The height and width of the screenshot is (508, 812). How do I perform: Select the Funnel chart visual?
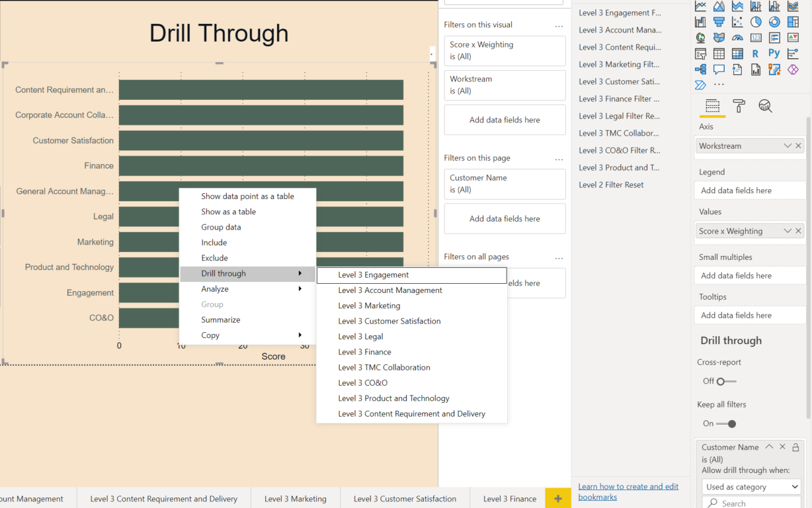(719, 22)
